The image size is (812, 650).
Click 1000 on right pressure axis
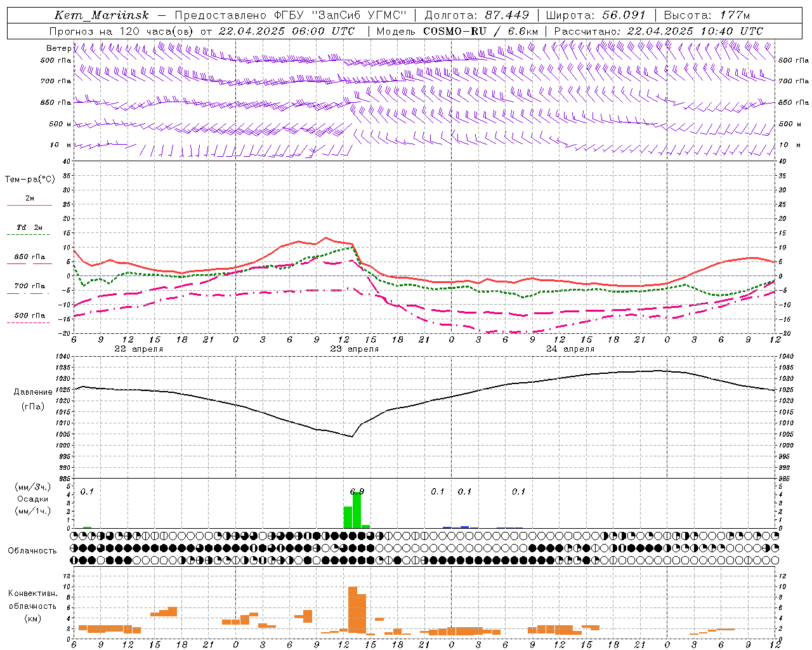click(x=786, y=446)
